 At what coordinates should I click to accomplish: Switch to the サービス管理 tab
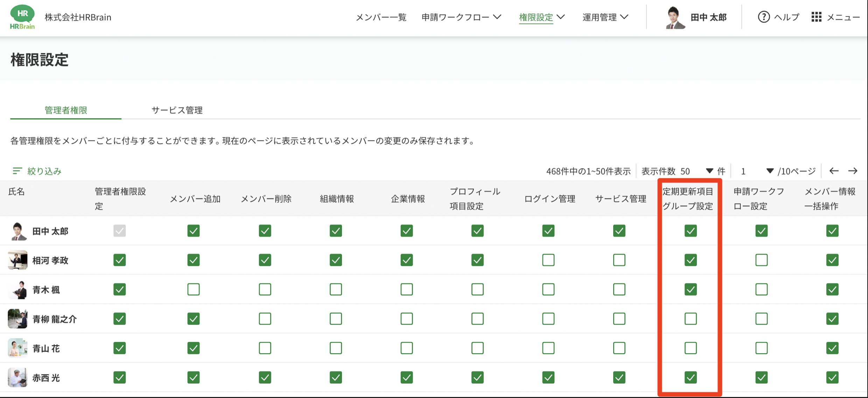pyautogui.click(x=177, y=110)
